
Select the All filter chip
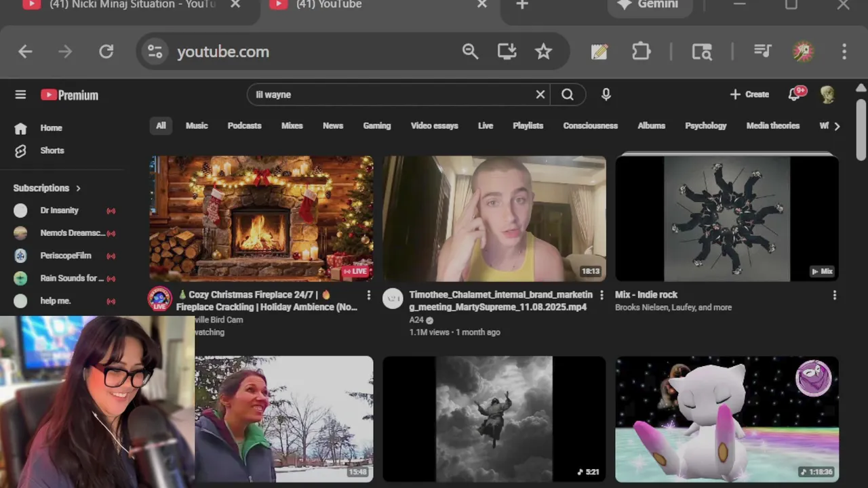click(161, 126)
